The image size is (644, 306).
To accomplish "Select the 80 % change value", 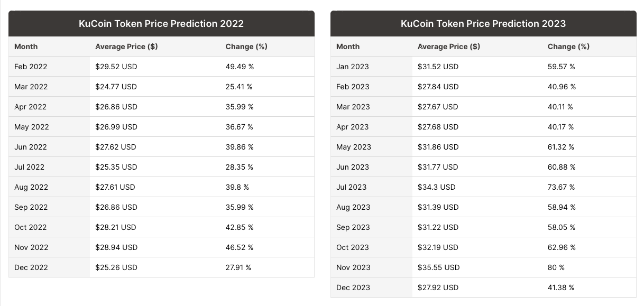I will click(556, 267).
